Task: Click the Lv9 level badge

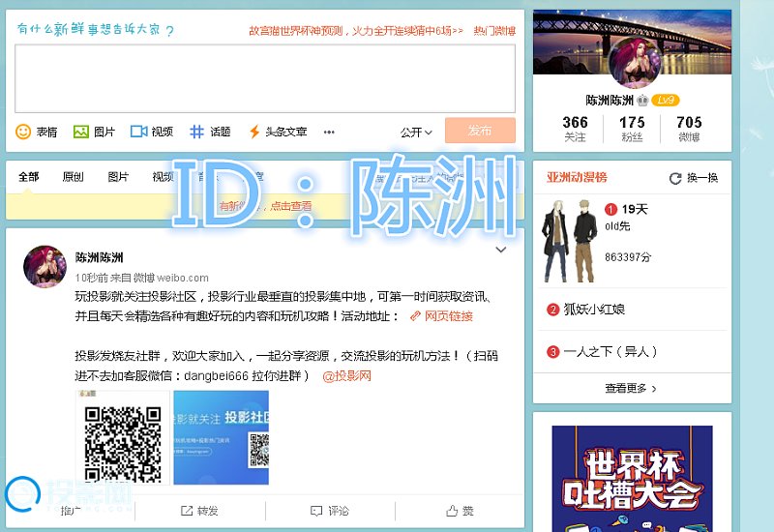Action: pyautogui.click(x=666, y=101)
